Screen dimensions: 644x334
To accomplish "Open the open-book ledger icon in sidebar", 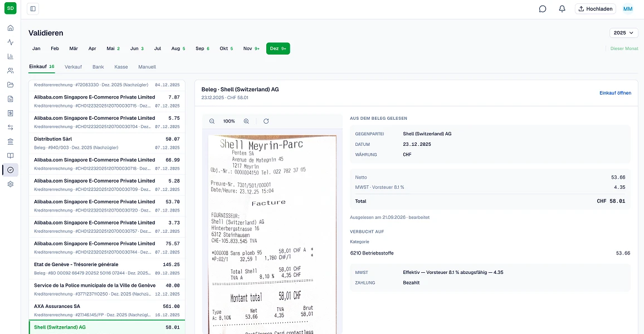I will pyautogui.click(x=10, y=156).
